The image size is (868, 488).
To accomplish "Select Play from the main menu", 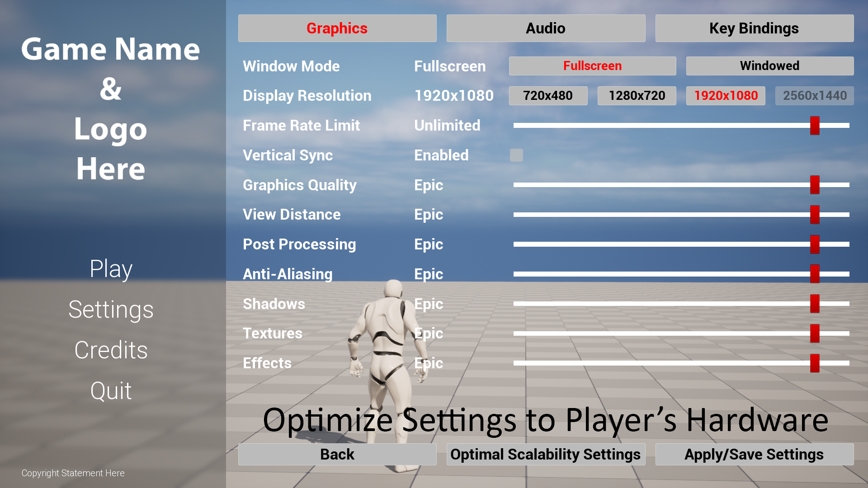I will pyautogui.click(x=111, y=268).
